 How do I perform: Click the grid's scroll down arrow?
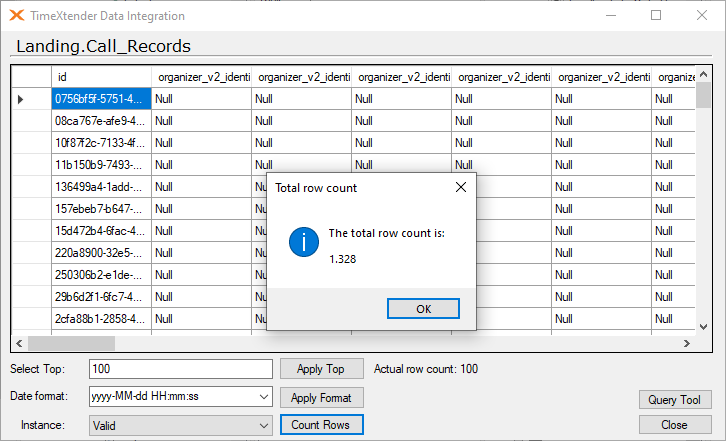point(703,327)
